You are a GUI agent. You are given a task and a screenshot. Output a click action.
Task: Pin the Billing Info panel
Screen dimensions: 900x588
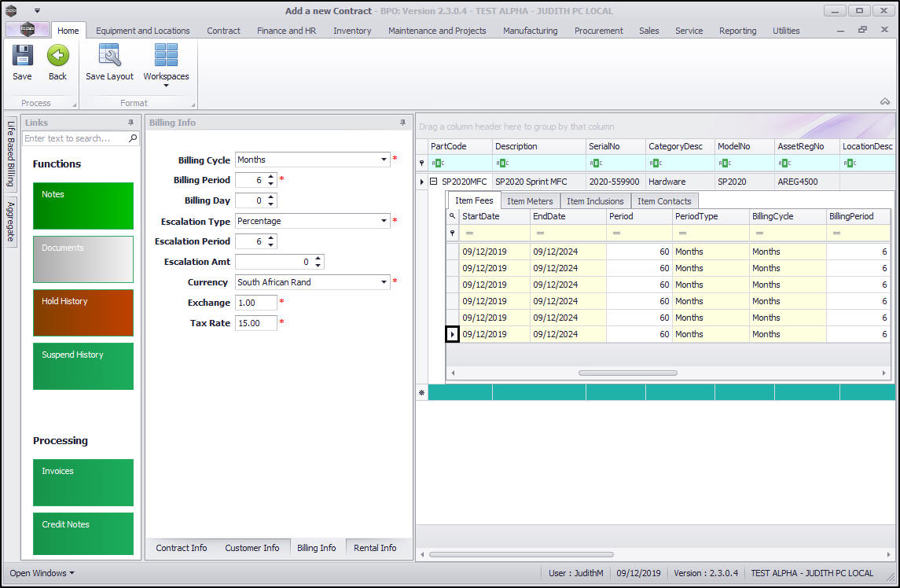coord(403,123)
